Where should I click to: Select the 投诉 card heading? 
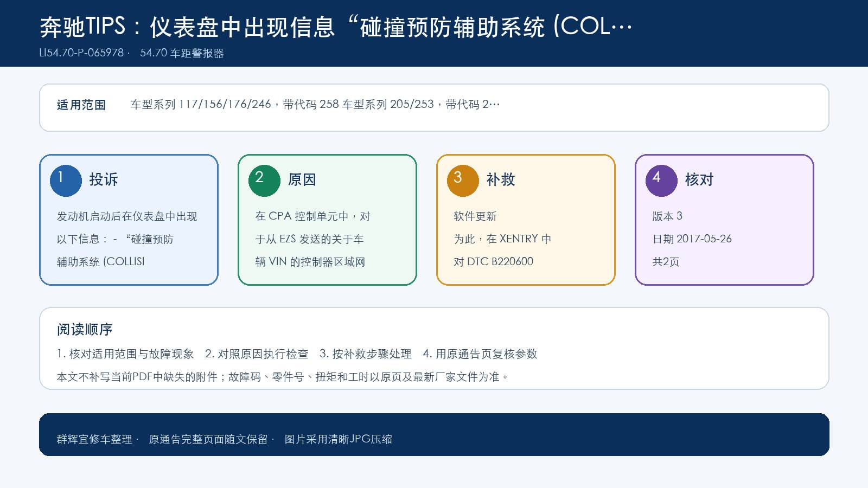pyautogui.click(x=104, y=179)
